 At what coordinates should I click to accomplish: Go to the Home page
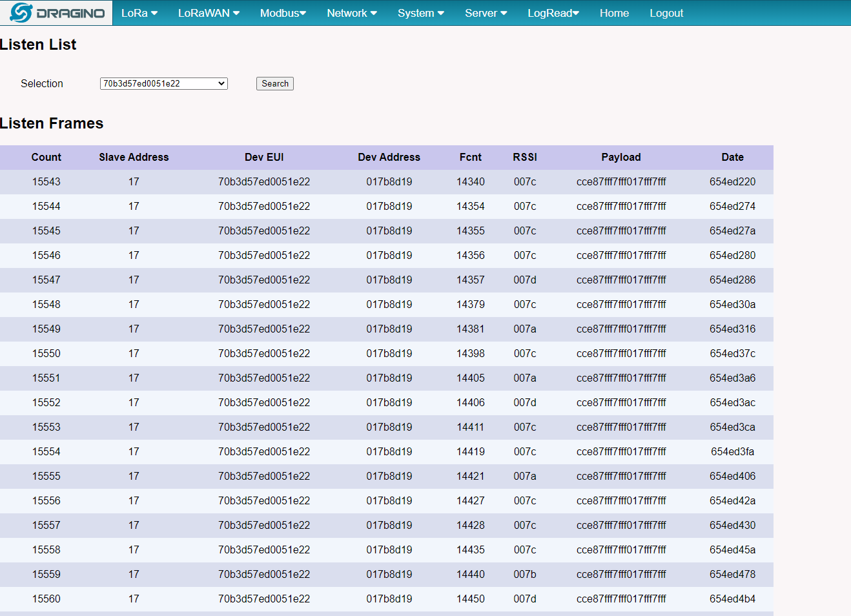pyautogui.click(x=614, y=13)
